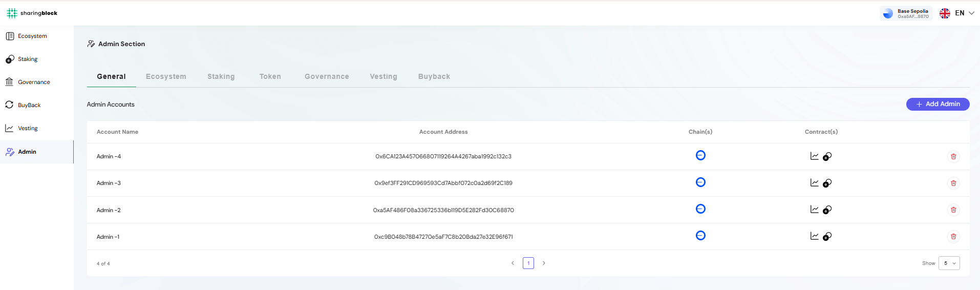Click the staking coins icon for Admin -3
Image resolution: width=980 pixels, height=290 pixels.
[827, 183]
